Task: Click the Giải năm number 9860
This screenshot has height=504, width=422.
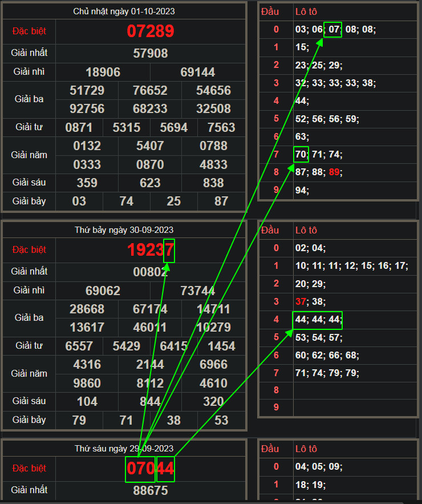Action: [87, 383]
